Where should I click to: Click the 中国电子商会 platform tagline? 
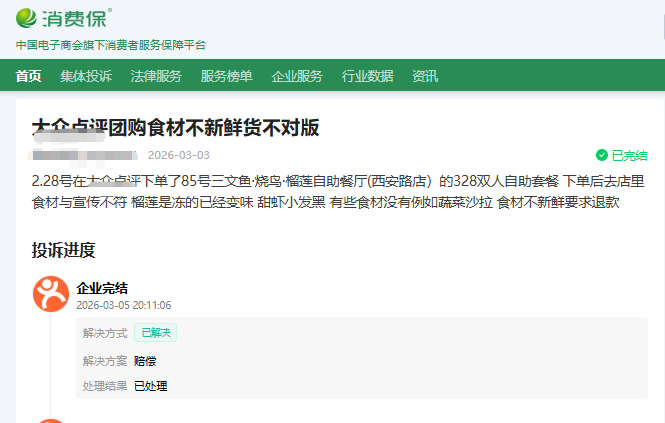pos(111,45)
